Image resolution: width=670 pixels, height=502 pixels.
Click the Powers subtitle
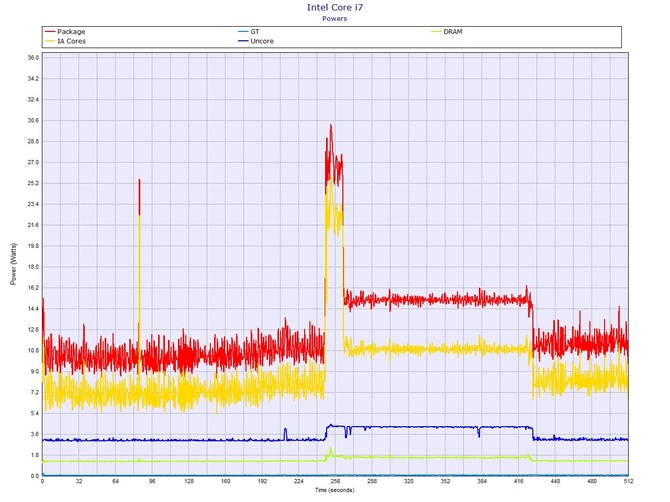click(x=335, y=18)
